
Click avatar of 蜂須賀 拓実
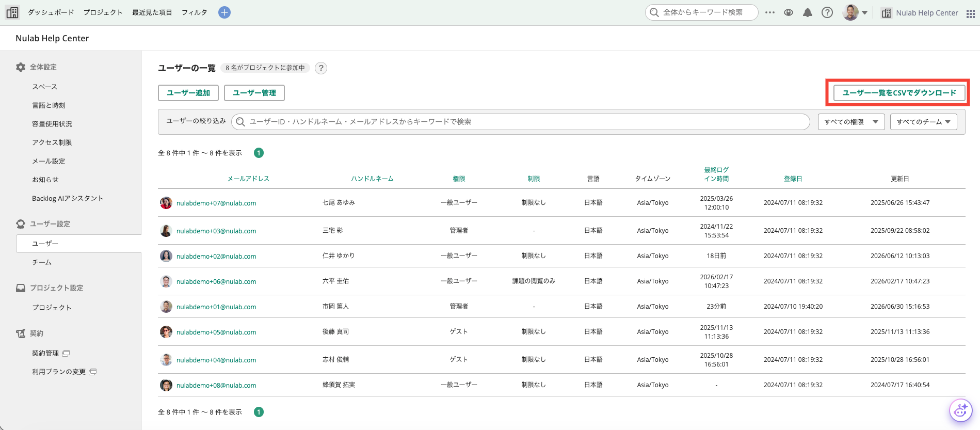point(166,385)
